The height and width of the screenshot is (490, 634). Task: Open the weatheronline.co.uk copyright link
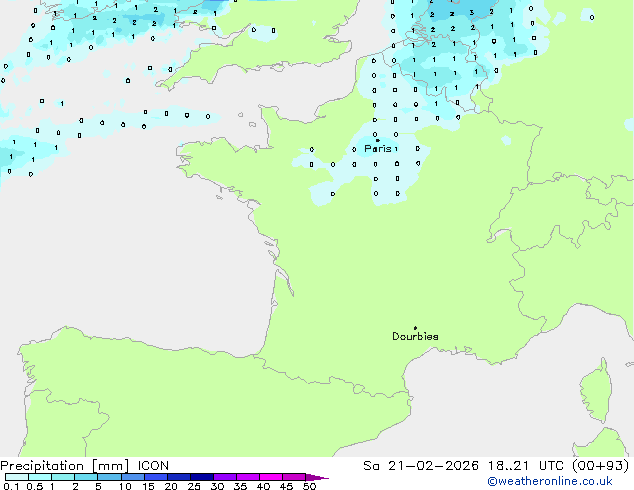(550, 481)
